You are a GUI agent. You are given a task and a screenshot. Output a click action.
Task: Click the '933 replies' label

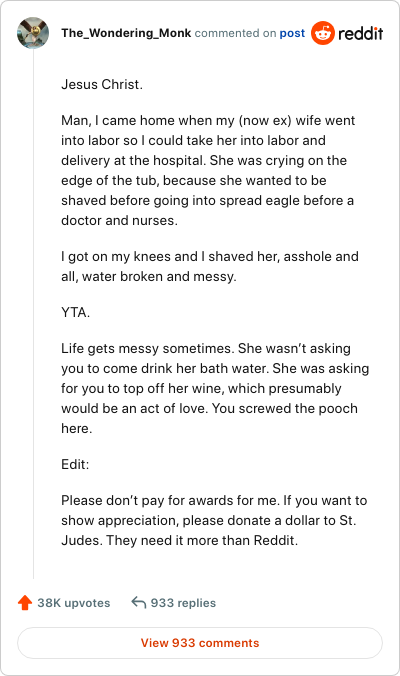[x=183, y=602]
